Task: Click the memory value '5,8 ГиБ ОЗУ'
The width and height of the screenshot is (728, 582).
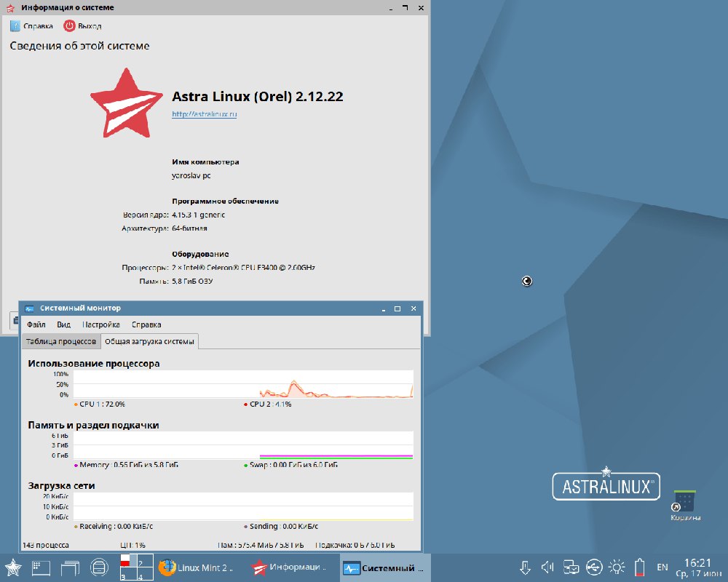Action: pyautogui.click(x=192, y=282)
